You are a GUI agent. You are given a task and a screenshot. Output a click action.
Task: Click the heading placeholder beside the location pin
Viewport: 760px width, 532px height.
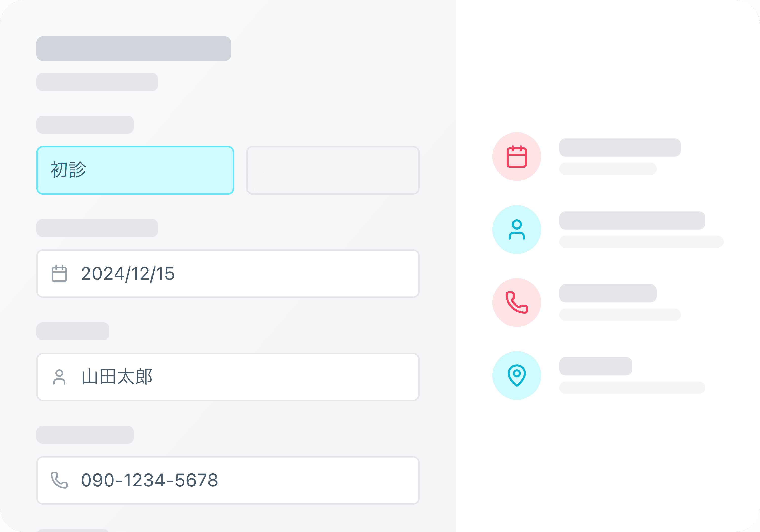tap(596, 366)
